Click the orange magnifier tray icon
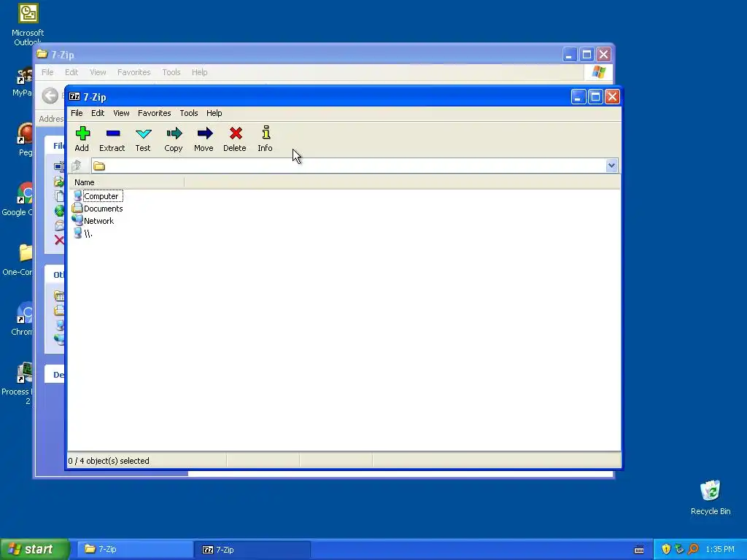 point(694,549)
